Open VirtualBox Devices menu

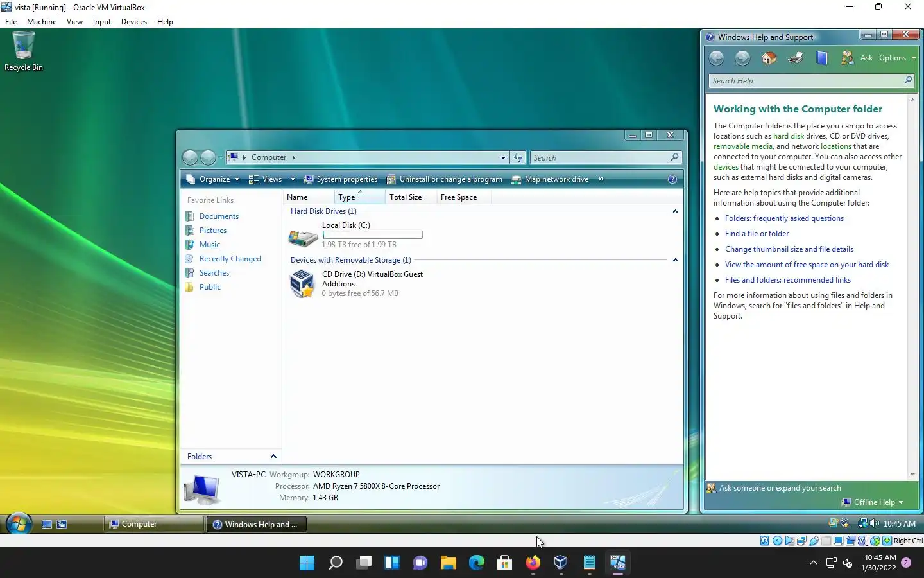(133, 22)
